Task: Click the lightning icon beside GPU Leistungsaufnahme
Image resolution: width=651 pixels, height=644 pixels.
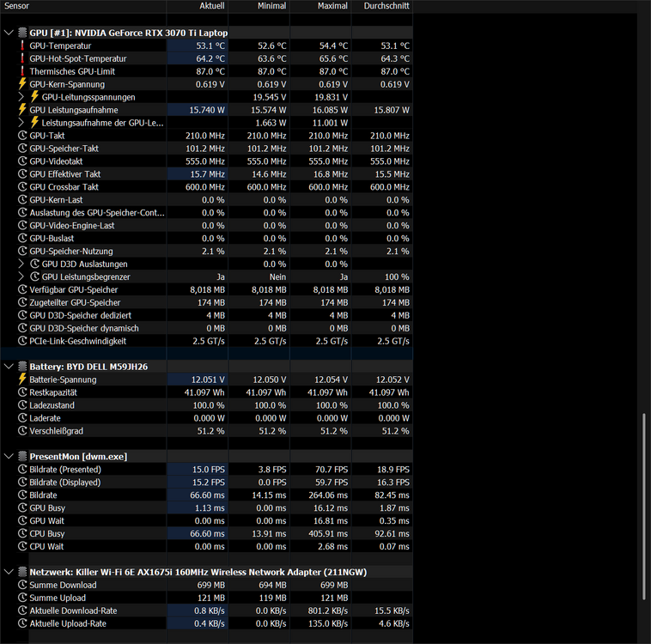Action: 23,110
